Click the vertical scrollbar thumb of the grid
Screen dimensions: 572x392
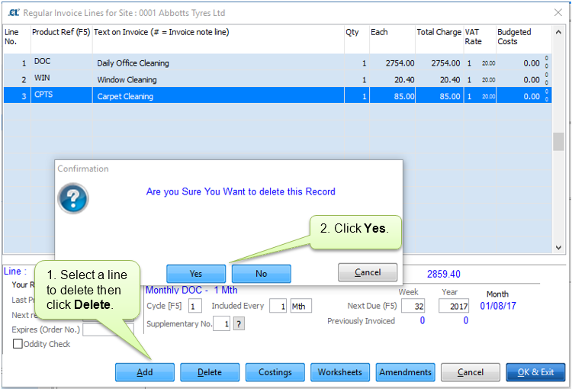click(558, 142)
